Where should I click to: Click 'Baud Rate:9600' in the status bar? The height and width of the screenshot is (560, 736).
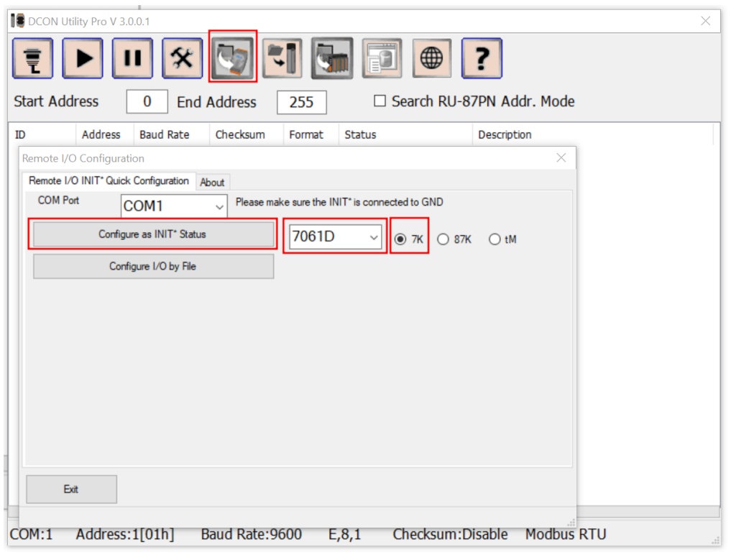252,535
